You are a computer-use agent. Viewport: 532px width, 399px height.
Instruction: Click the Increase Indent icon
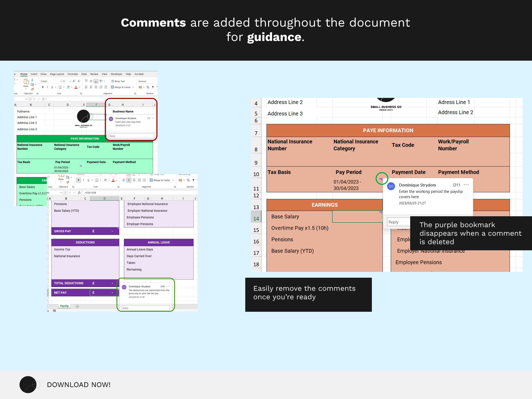106,87
